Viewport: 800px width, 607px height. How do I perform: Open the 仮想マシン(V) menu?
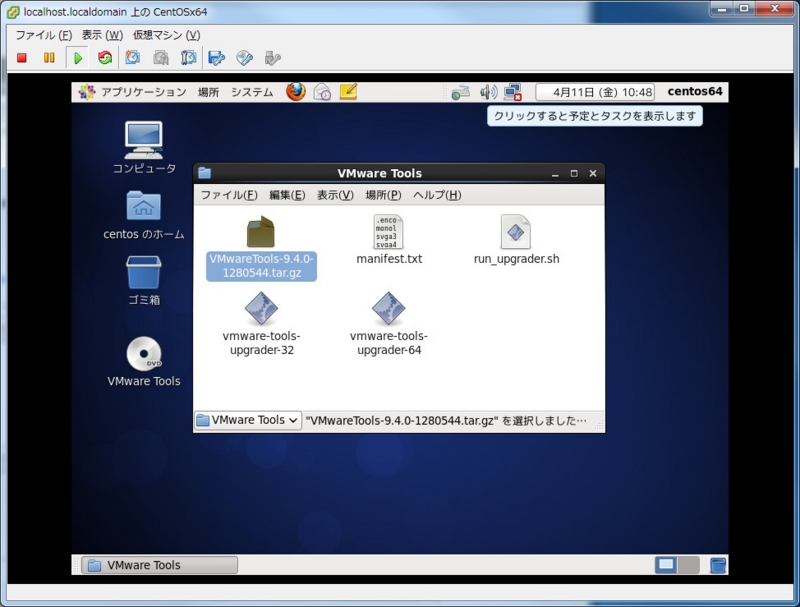click(166, 35)
